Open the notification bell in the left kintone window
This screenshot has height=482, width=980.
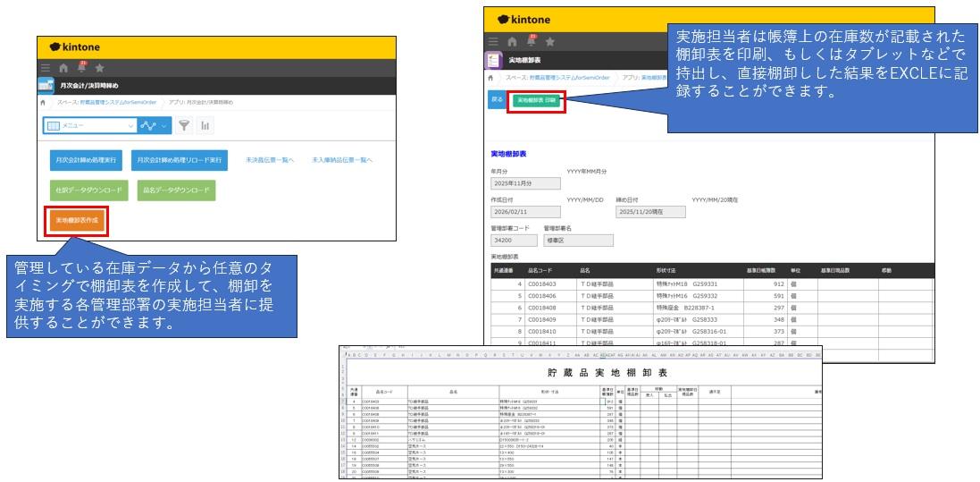pyautogui.click(x=81, y=67)
